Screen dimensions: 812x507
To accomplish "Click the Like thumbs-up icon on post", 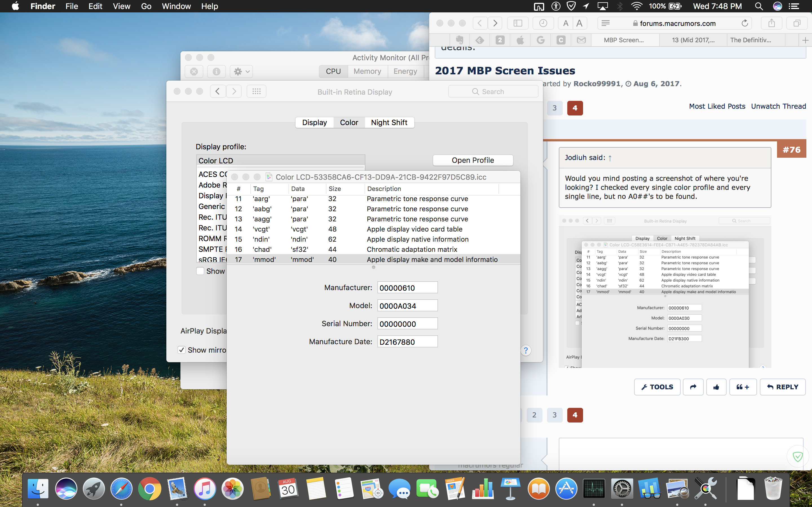I will pos(716,387).
